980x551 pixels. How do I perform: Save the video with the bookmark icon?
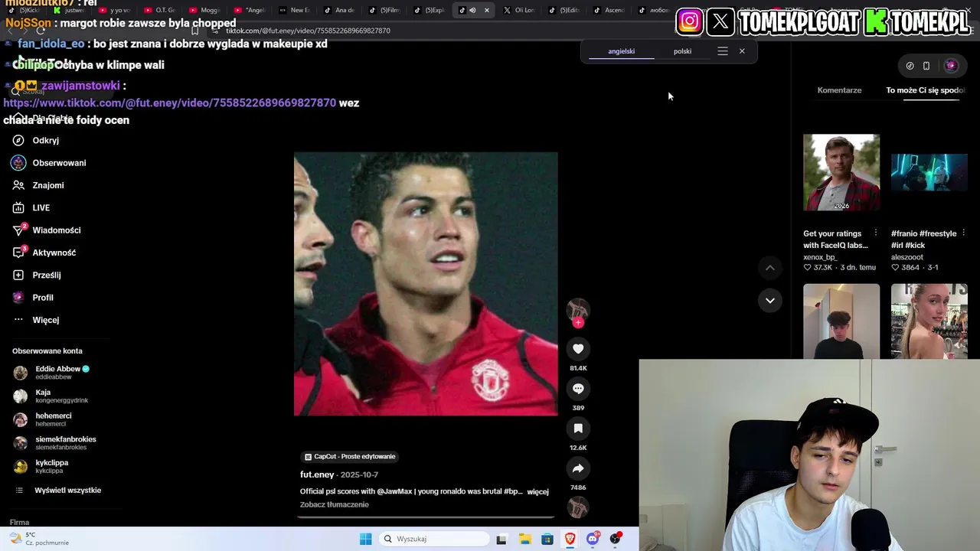coord(578,429)
